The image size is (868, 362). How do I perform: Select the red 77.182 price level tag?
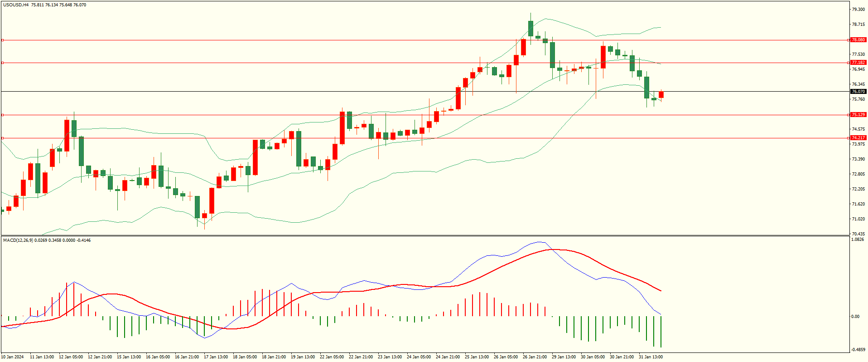858,63
